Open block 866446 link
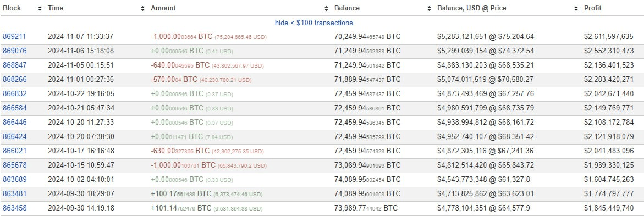644x216 pixels. (14, 123)
